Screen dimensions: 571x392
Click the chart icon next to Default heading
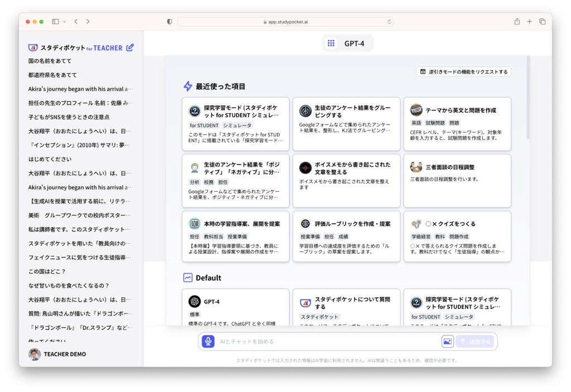click(187, 278)
